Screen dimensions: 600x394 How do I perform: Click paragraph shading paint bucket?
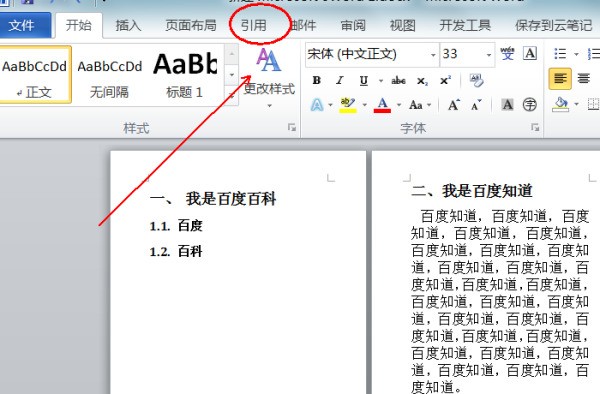[560, 104]
